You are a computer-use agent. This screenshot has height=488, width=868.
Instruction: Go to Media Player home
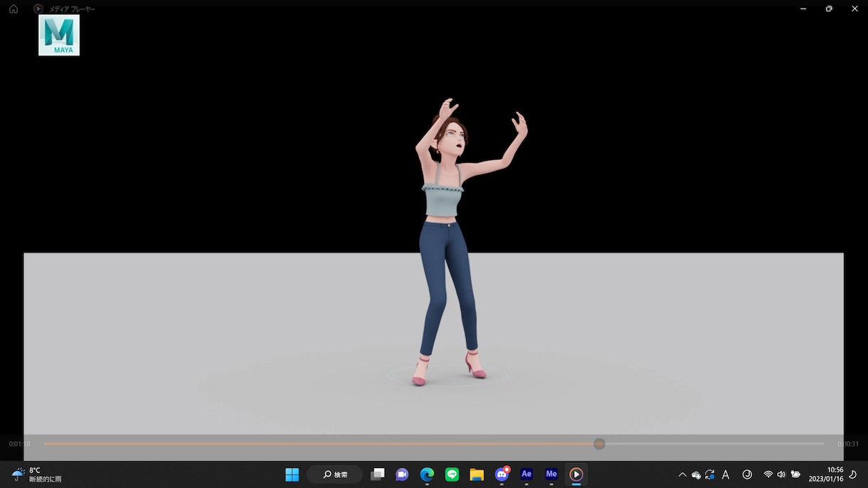[x=14, y=9]
